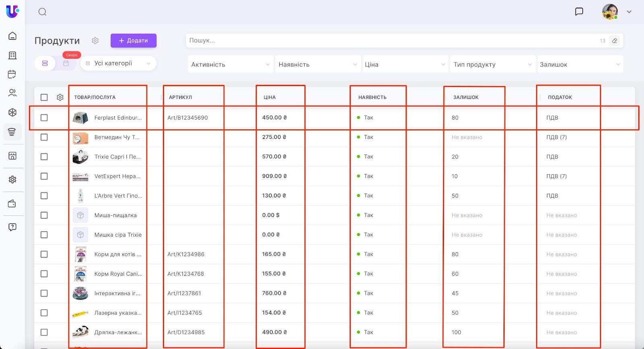The image size is (644, 349).
Task: Expand the Усі категорії dropdown
Action: (118, 63)
